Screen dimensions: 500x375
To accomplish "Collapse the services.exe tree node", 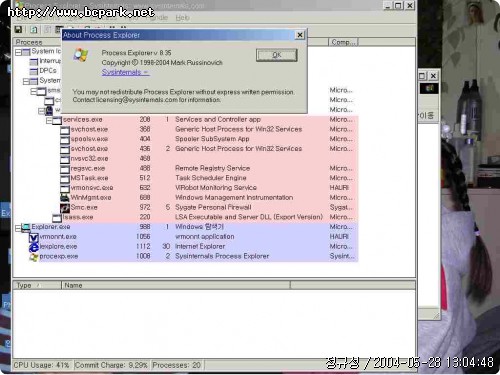I will click(x=49, y=120).
